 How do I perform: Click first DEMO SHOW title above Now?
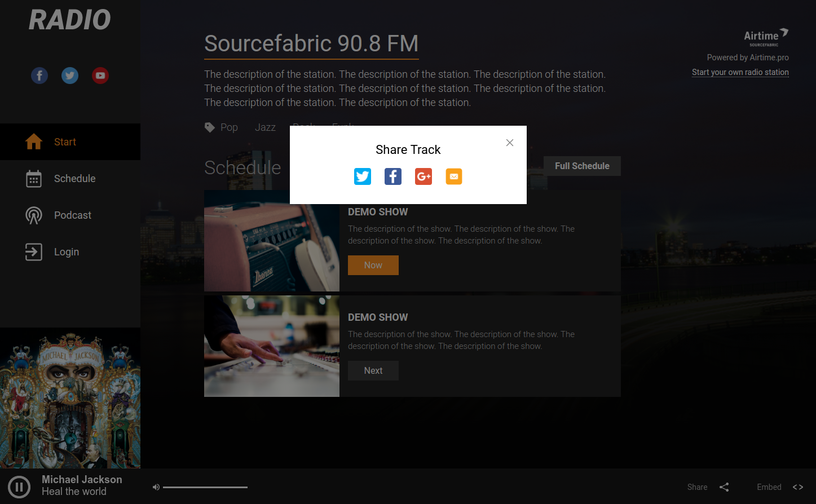pos(378,212)
